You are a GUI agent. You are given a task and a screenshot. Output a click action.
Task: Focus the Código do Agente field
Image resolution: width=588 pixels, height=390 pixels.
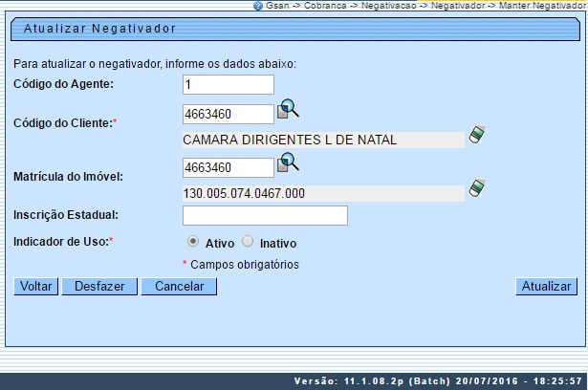pyautogui.click(x=229, y=85)
